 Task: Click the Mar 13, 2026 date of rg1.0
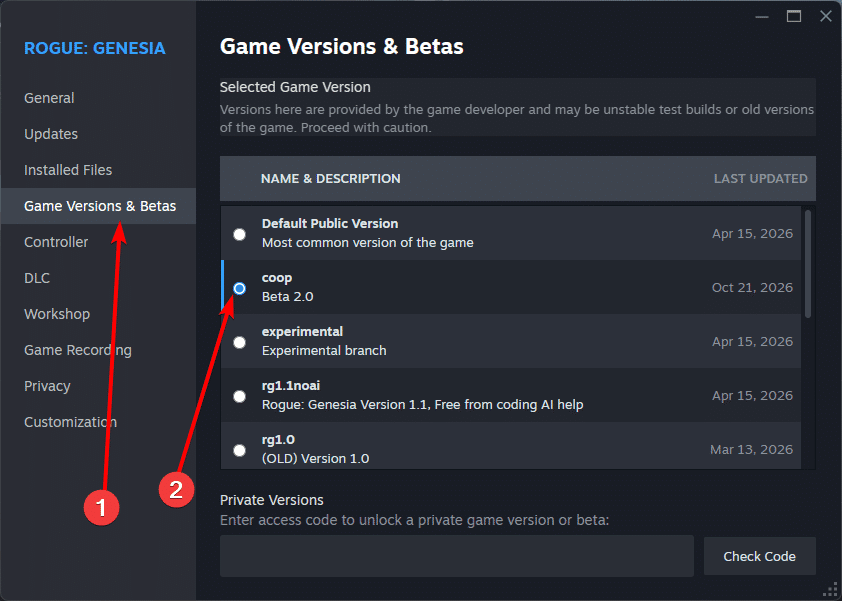[x=752, y=449]
